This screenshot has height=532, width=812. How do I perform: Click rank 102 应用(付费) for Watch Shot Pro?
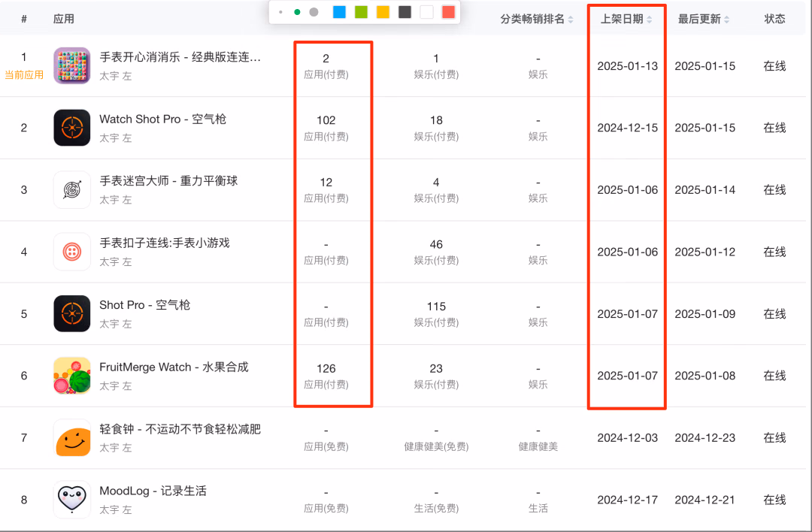[326, 128]
